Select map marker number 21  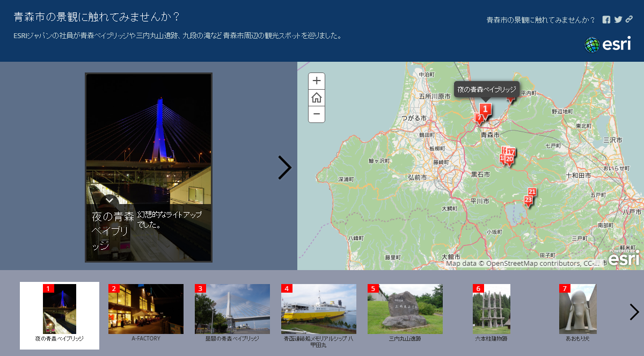(x=532, y=192)
